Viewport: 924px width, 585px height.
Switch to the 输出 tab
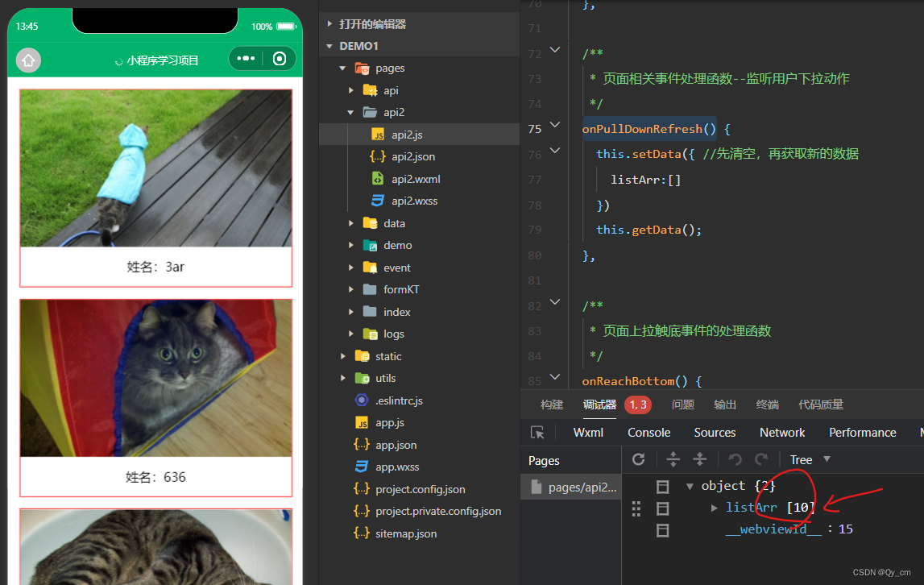coord(725,405)
